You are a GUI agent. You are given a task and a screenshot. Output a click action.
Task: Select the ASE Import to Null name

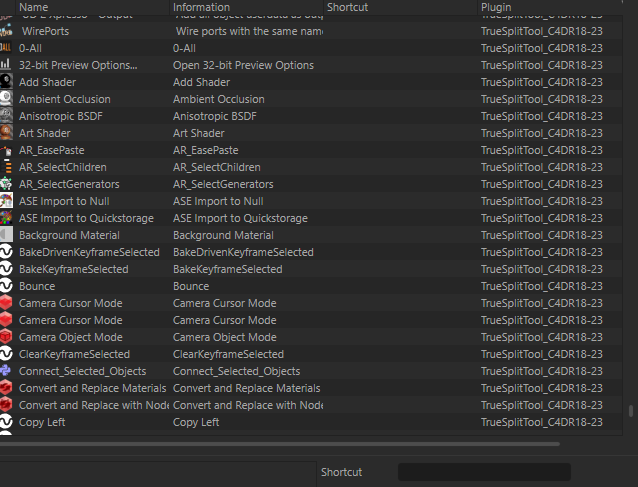[x=64, y=201]
